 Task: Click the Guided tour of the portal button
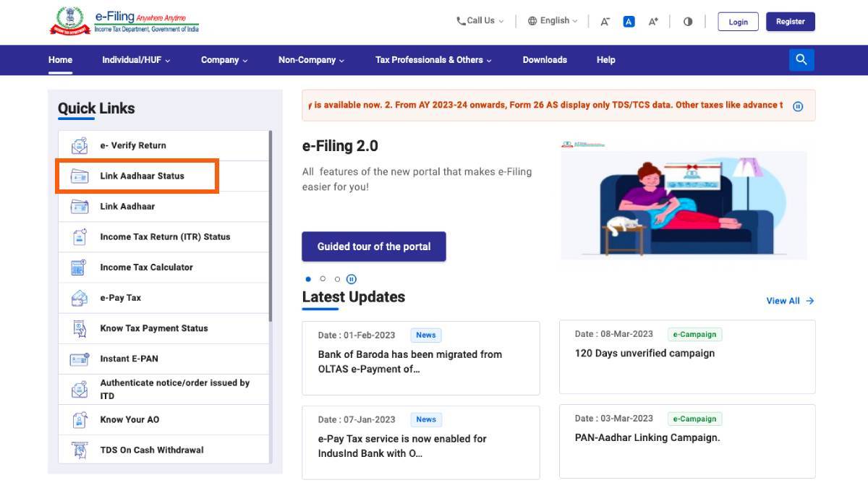(x=373, y=247)
